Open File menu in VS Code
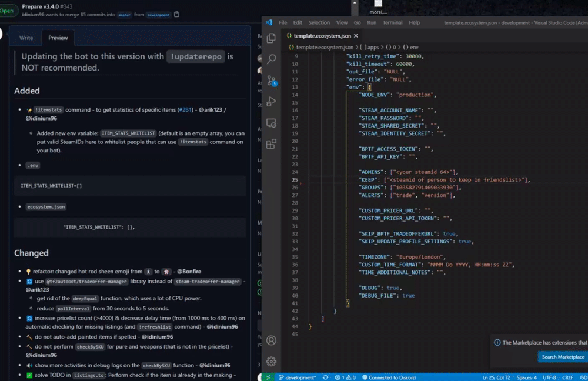Viewport: 588px width, 381px height. (283, 22)
